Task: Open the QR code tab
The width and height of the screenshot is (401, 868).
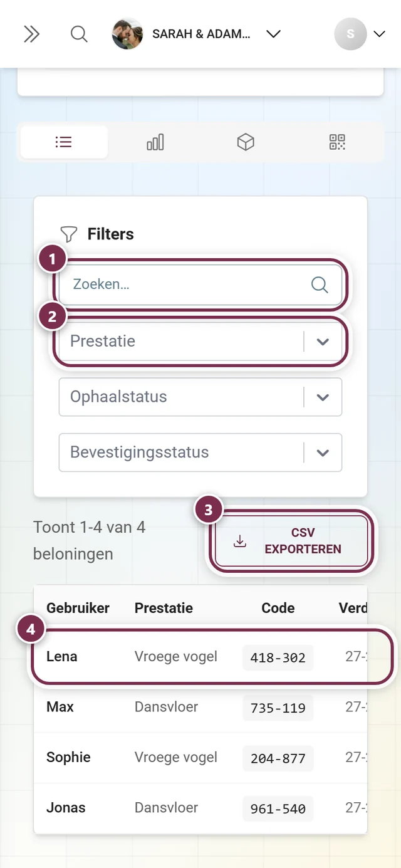Action: tap(337, 142)
